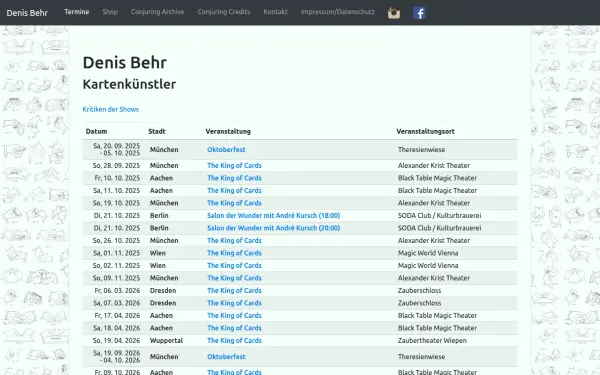The image size is (600, 375).
Task: Open the Facebook icon in navbar
Action: (419, 13)
